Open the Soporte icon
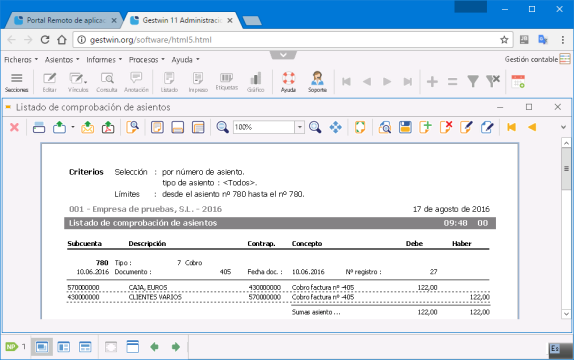Viewport: 574px width, 360px height. [317, 82]
